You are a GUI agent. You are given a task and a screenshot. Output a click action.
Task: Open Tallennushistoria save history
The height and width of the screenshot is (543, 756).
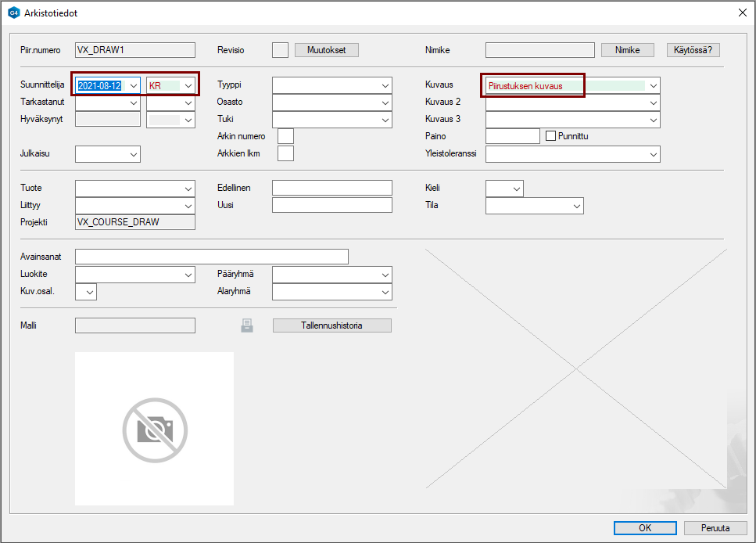click(331, 325)
